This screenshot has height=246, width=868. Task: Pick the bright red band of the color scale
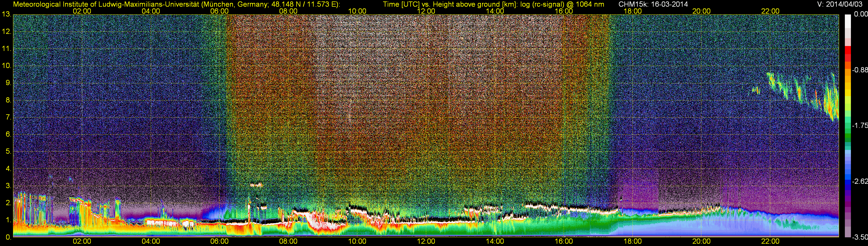pyautogui.click(x=848, y=50)
